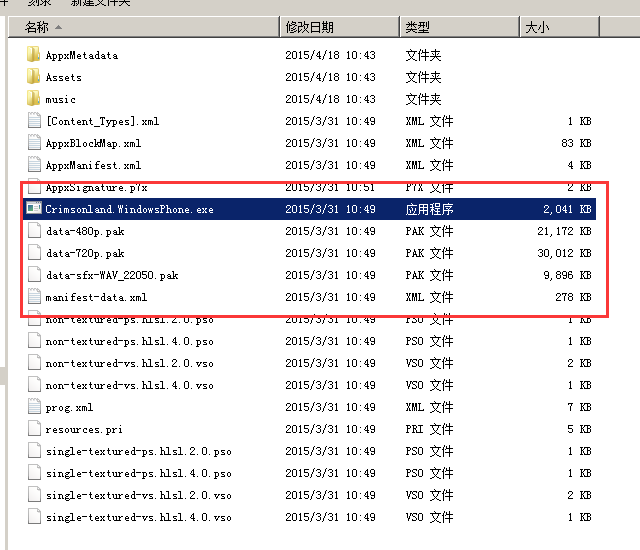Click the file name non-textured-vs.hlsl.2.0.vso
This screenshot has width=640, height=550.
[129, 364]
